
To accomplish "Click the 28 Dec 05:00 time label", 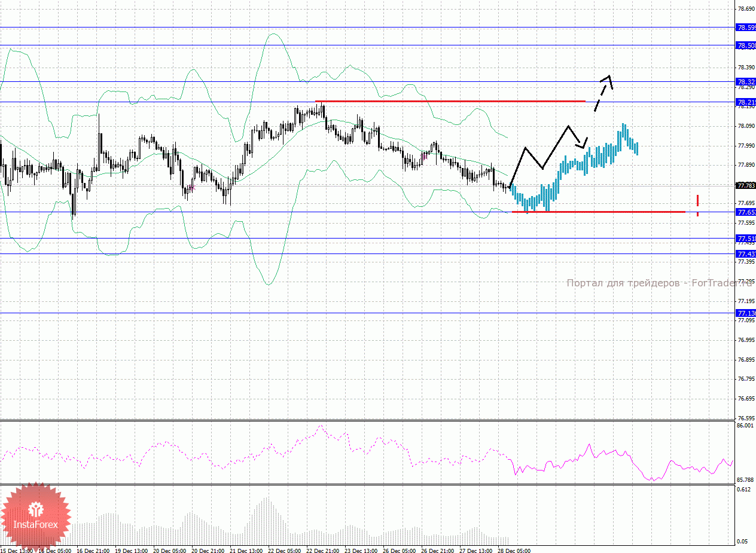I will (513, 550).
